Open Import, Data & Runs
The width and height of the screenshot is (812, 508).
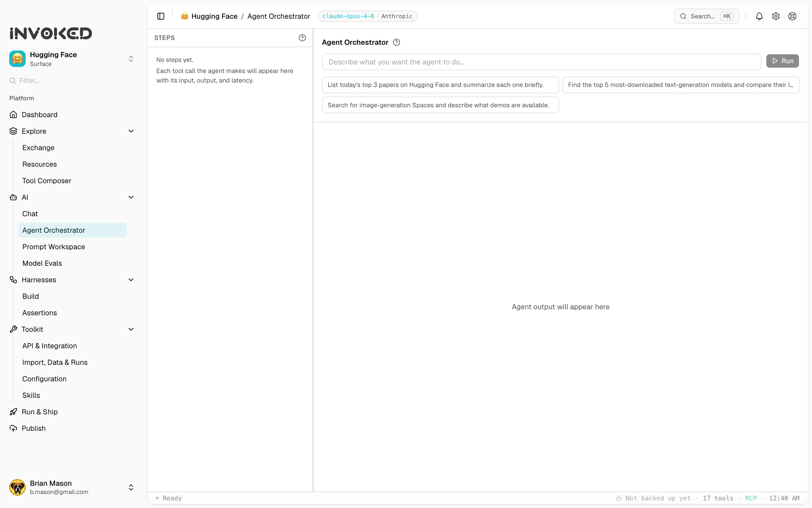point(72,362)
